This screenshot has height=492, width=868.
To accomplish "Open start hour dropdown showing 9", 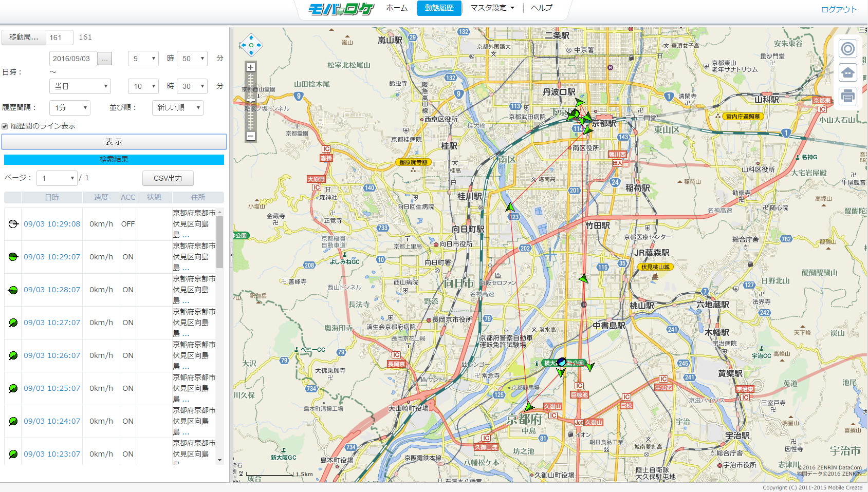I will (143, 59).
